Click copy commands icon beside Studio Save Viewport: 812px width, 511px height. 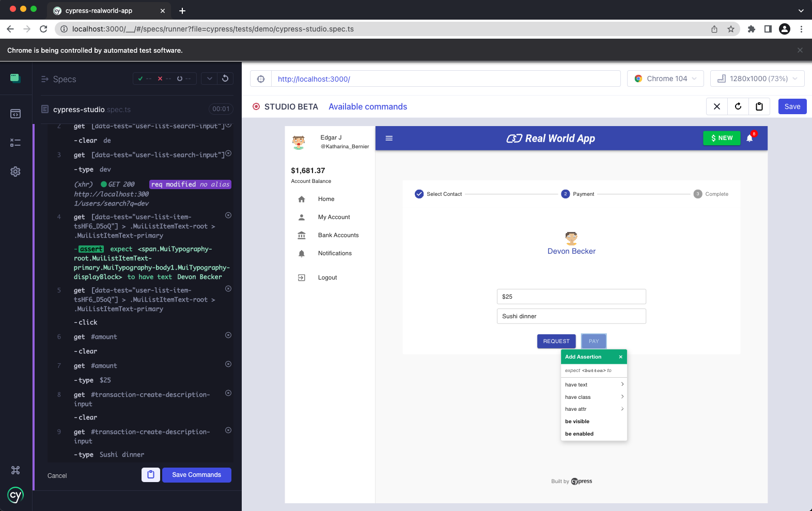(759, 106)
